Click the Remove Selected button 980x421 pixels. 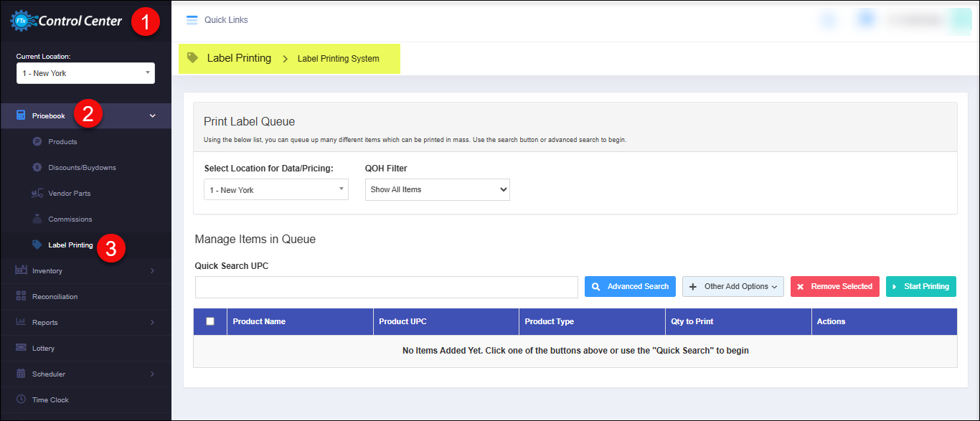coord(834,286)
